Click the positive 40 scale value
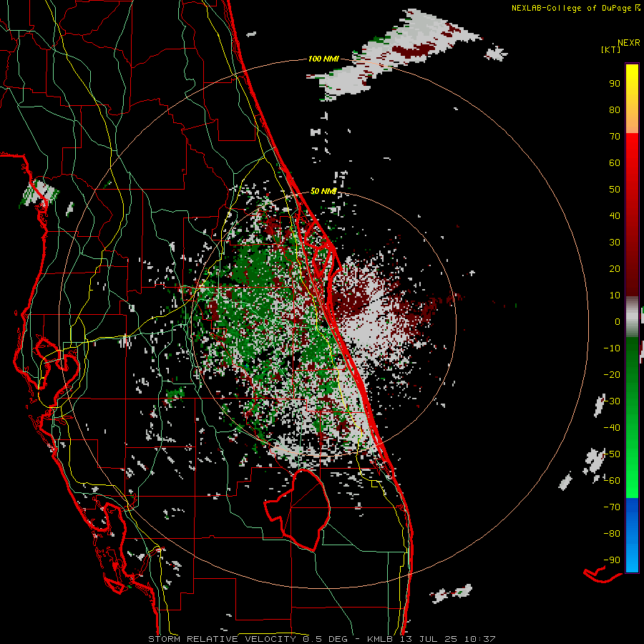Viewport: 644px width, 644px height. 615,216
